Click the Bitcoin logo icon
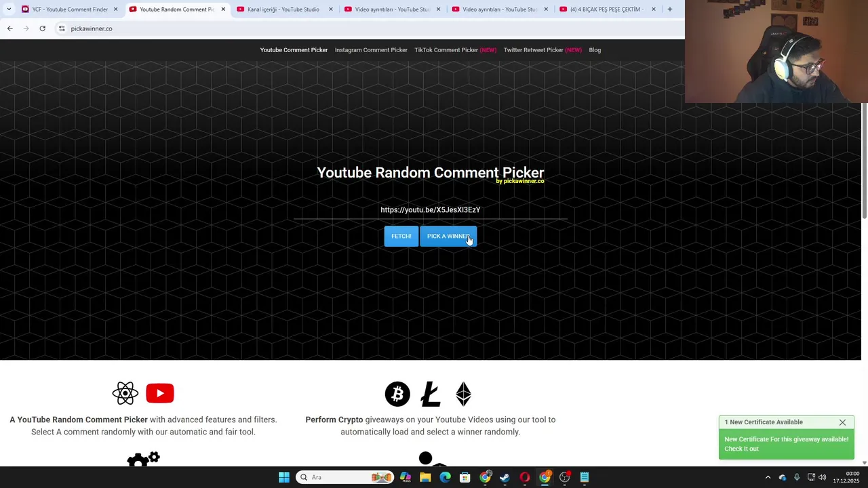Image resolution: width=868 pixels, height=488 pixels. 397,394
